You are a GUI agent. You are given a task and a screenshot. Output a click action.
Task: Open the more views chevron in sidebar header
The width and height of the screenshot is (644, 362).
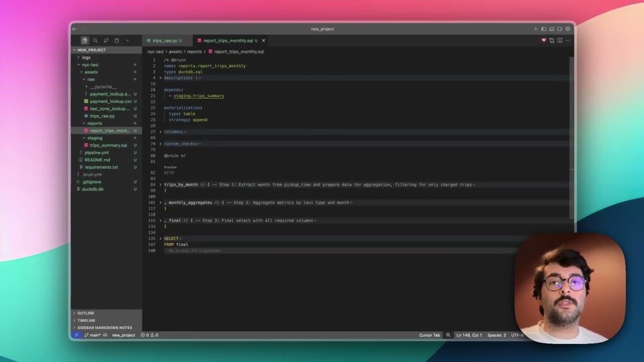pos(127,40)
